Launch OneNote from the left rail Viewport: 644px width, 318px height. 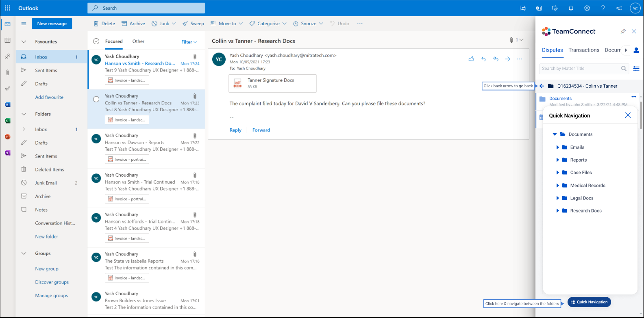pyautogui.click(x=7, y=153)
